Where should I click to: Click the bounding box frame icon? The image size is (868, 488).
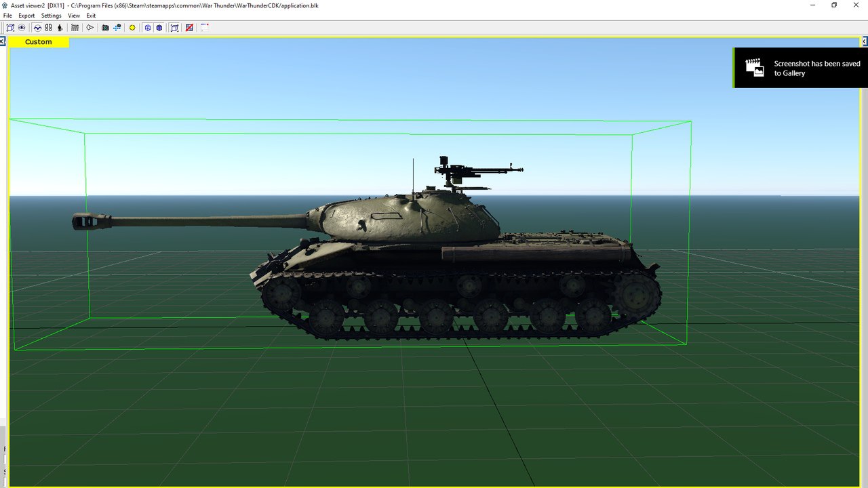point(174,28)
